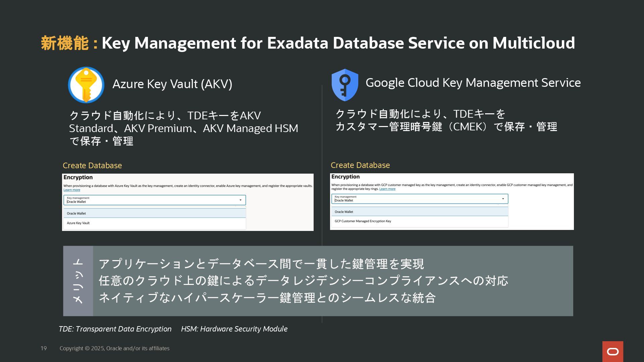Click the Azure Key Vault key icon

pyautogui.click(x=86, y=85)
